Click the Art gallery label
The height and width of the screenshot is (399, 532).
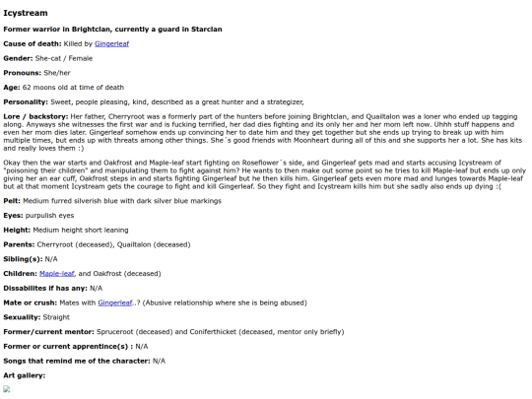(24, 375)
